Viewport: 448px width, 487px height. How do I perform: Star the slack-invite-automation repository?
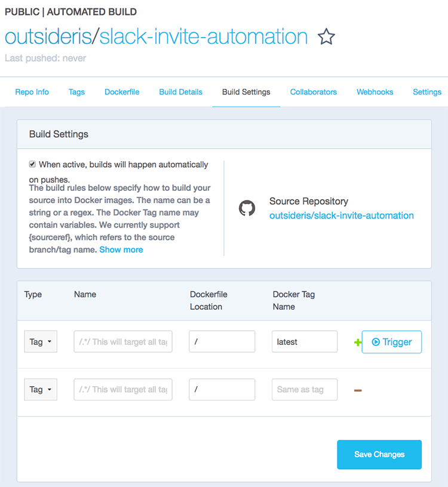326,36
